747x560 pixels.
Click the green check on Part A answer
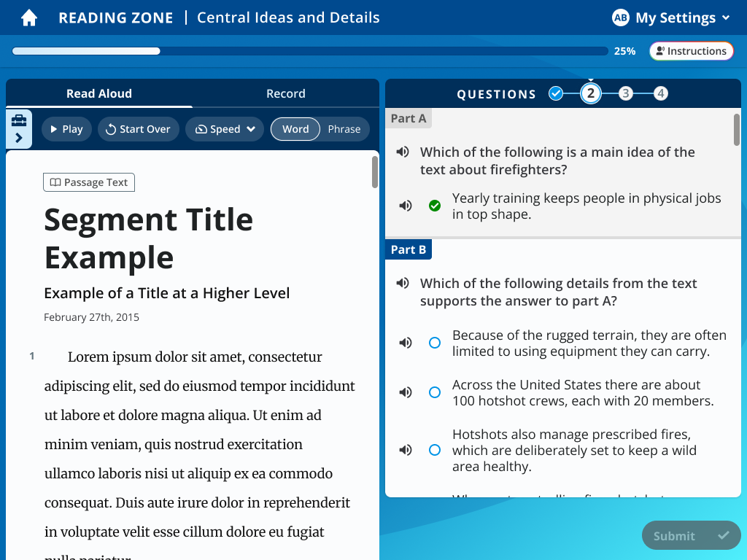(435, 206)
